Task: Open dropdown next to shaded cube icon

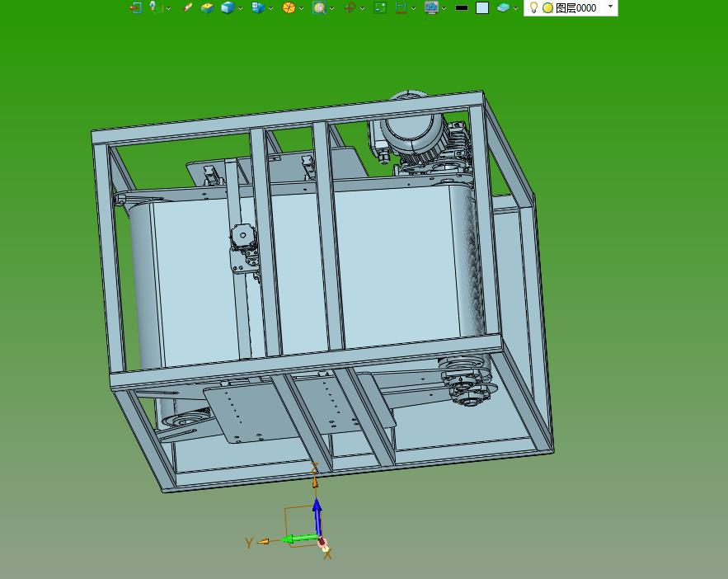Action: [240, 8]
